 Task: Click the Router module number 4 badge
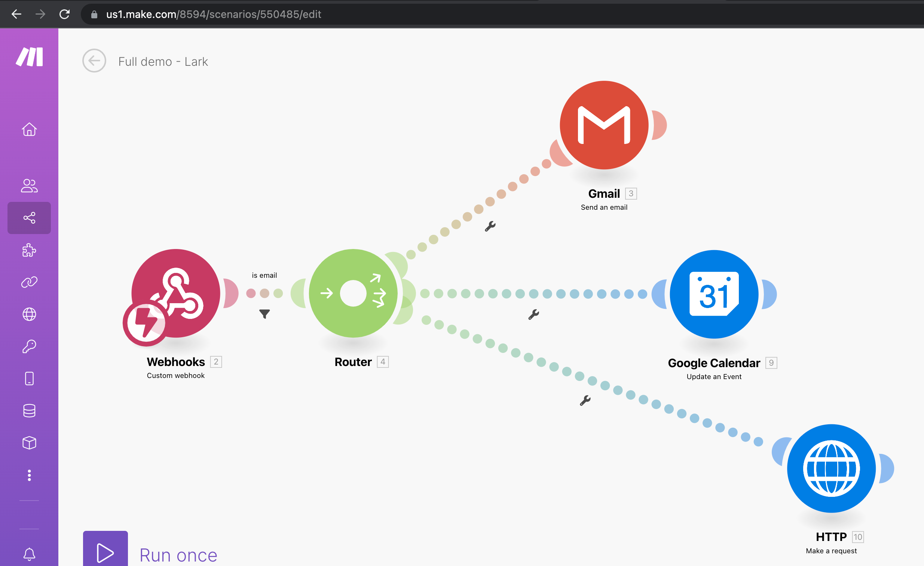(383, 362)
